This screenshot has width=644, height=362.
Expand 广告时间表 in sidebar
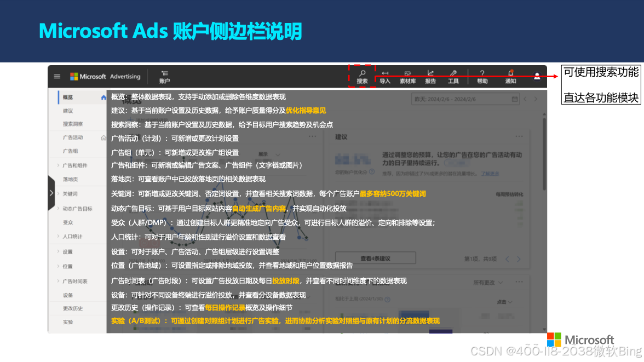(58, 281)
